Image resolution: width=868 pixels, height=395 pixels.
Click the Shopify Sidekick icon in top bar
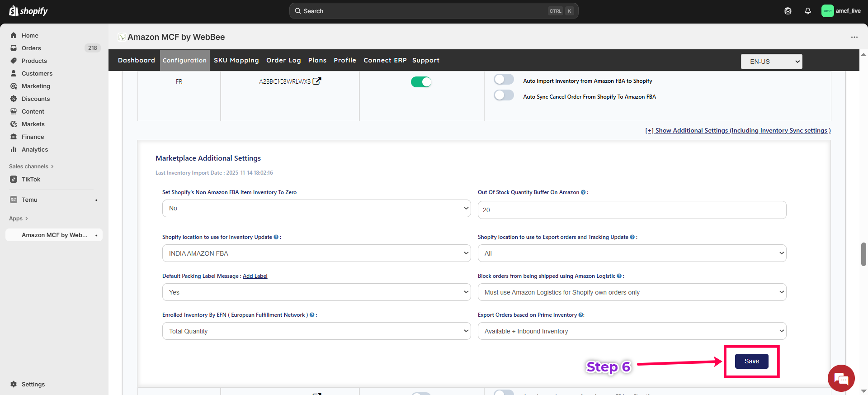point(788,11)
